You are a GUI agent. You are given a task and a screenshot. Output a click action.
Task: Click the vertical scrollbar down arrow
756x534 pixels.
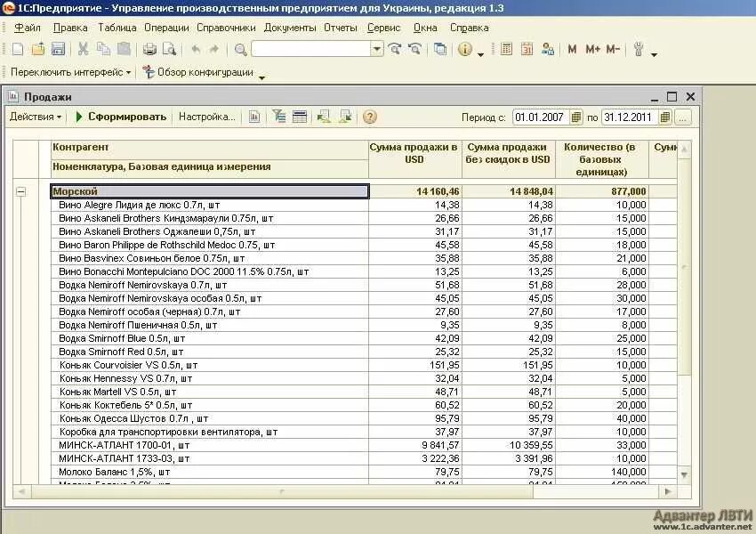[684, 475]
